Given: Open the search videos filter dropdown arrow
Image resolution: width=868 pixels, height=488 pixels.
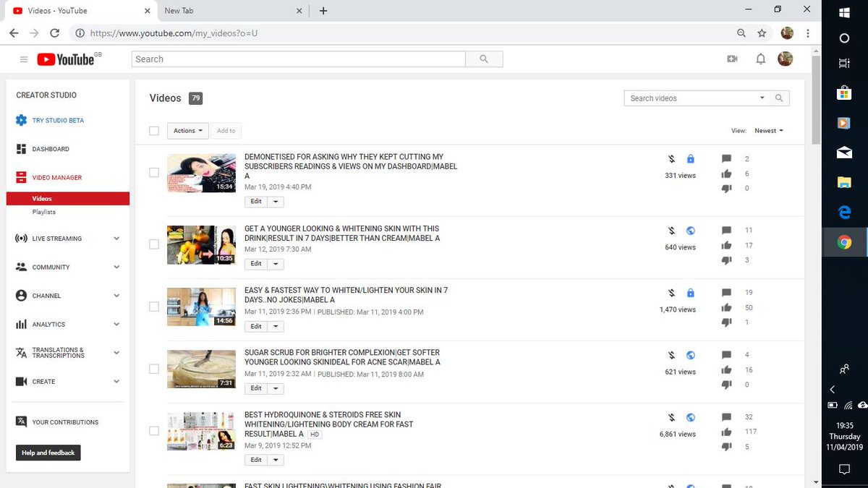Looking at the screenshot, I should coord(762,98).
